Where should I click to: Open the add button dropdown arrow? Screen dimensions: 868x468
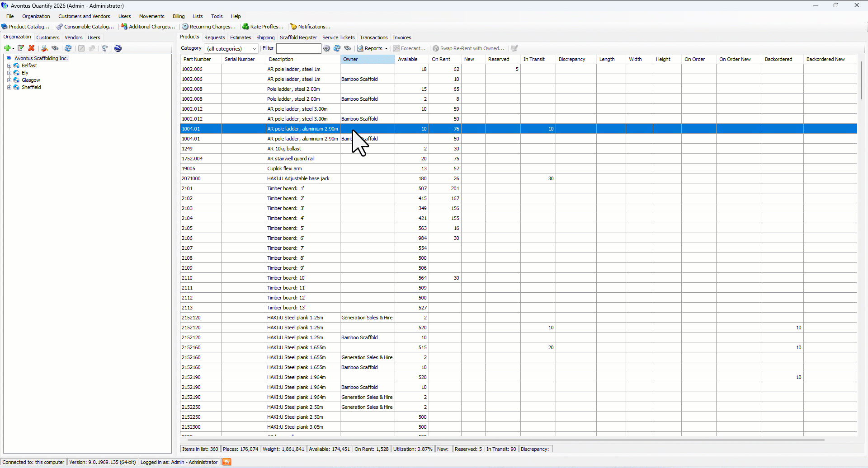[x=14, y=48]
